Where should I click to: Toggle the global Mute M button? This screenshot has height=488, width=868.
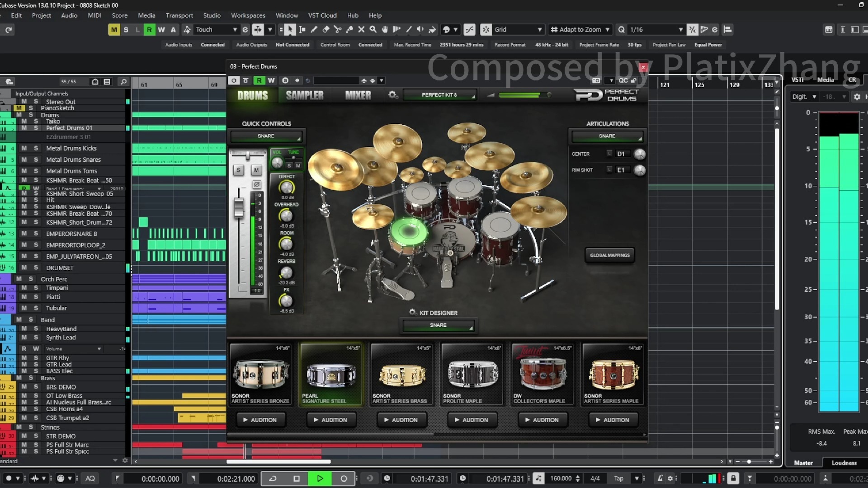coord(114,30)
